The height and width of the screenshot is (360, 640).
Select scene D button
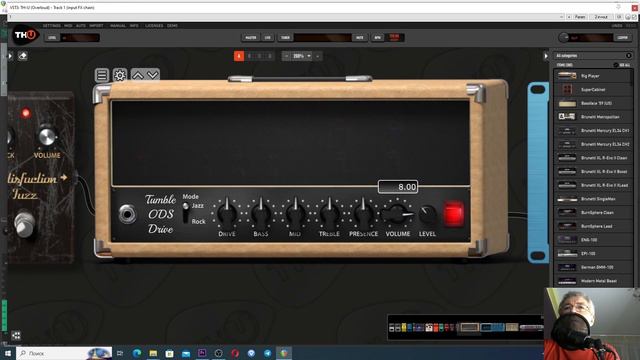(x=270, y=56)
